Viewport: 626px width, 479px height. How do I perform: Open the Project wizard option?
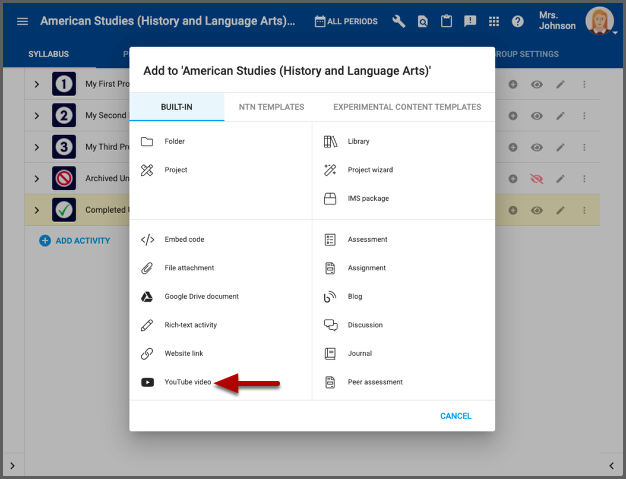[x=369, y=170]
